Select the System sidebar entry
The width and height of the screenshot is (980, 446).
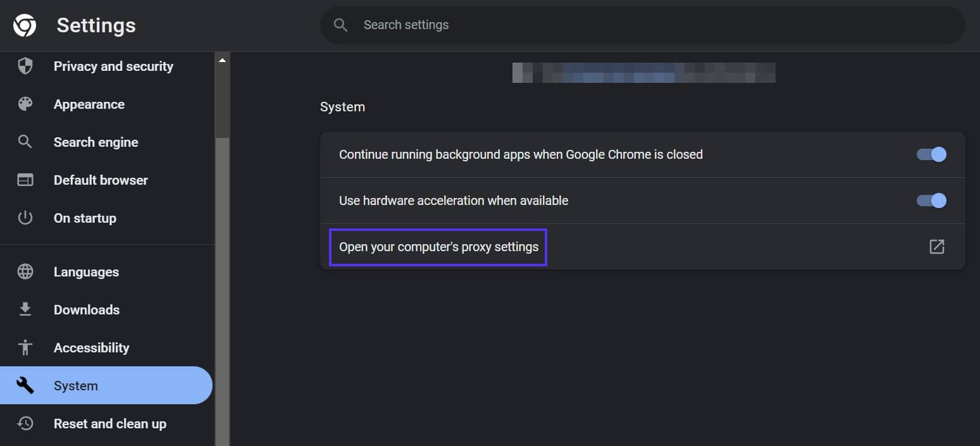pyautogui.click(x=76, y=385)
